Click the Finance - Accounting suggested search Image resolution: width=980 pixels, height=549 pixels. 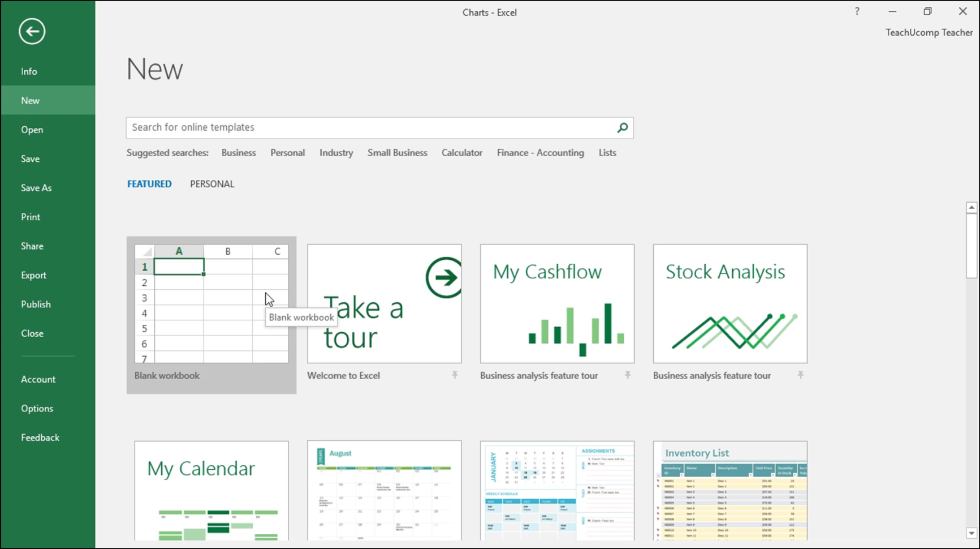[540, 152]
